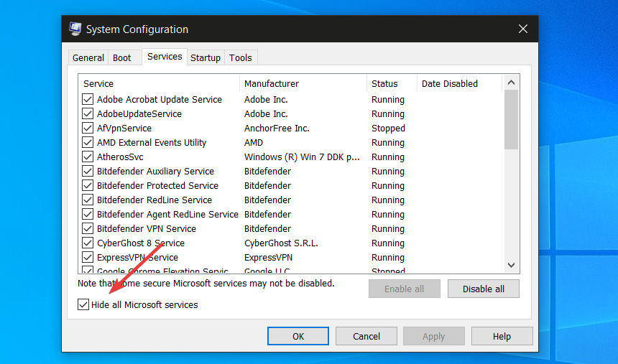Select the 'Adobe Inc.' cell for AdobeUpdateService
Viewport: 618px width, 364px height.
click(x=266, y=114)
